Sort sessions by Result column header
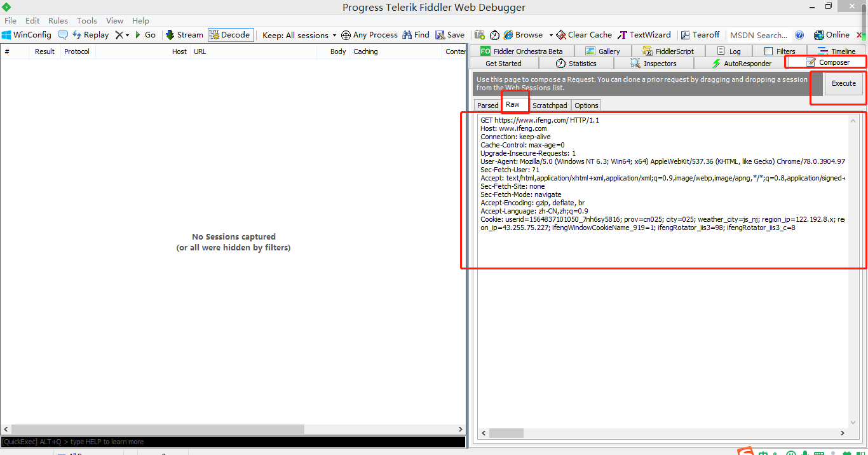Image resolution: width=868 pixels, height=455 pixels. point(44,51)
